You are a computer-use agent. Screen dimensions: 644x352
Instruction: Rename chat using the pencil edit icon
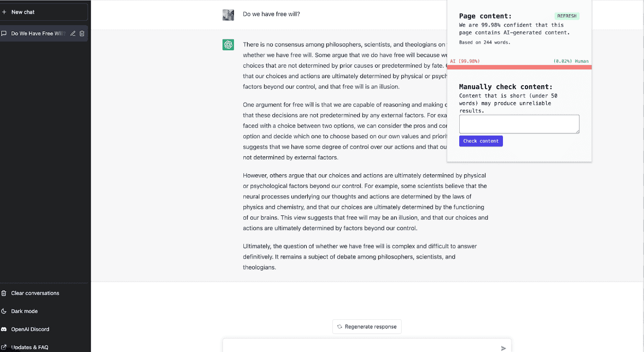pyautogui.click(x=73, y=34)
